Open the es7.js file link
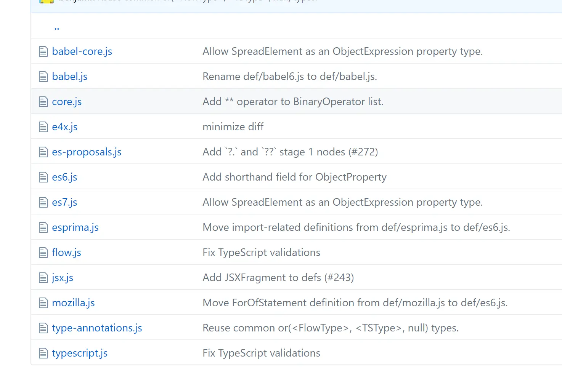 pos(64,202)
